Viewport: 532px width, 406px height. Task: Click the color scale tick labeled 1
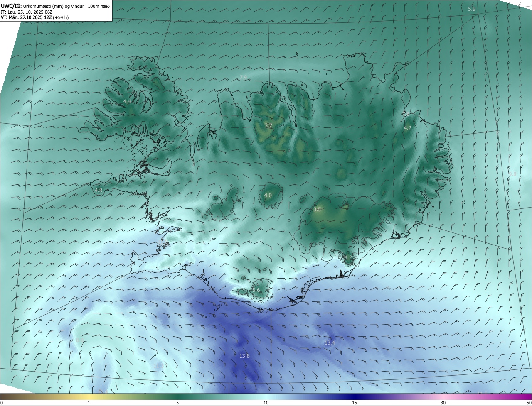(x=89, y=403)
